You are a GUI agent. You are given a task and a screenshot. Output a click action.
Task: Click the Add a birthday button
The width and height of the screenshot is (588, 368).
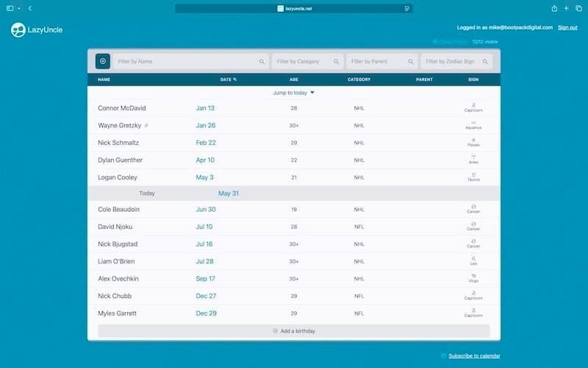pos(293,331)
